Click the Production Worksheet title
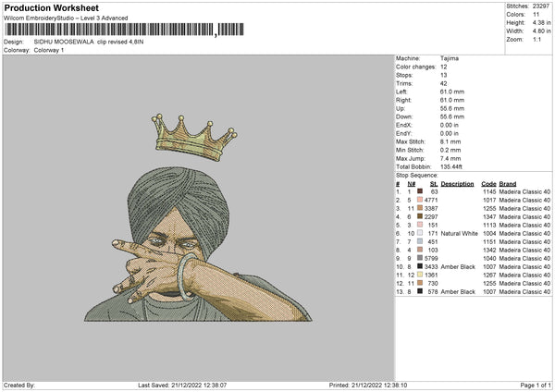 [51, 7]
